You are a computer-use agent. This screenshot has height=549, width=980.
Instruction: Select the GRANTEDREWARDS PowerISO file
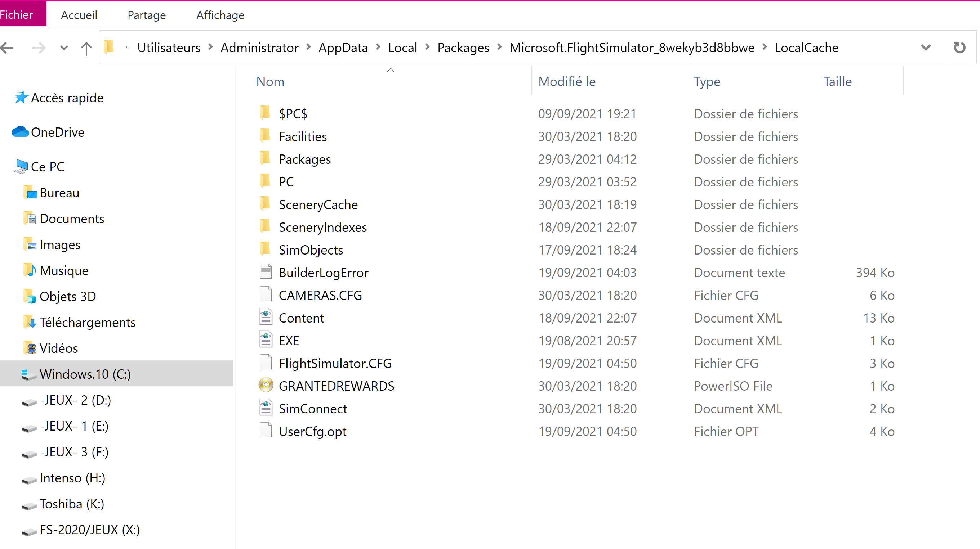[x=337, y=386]
